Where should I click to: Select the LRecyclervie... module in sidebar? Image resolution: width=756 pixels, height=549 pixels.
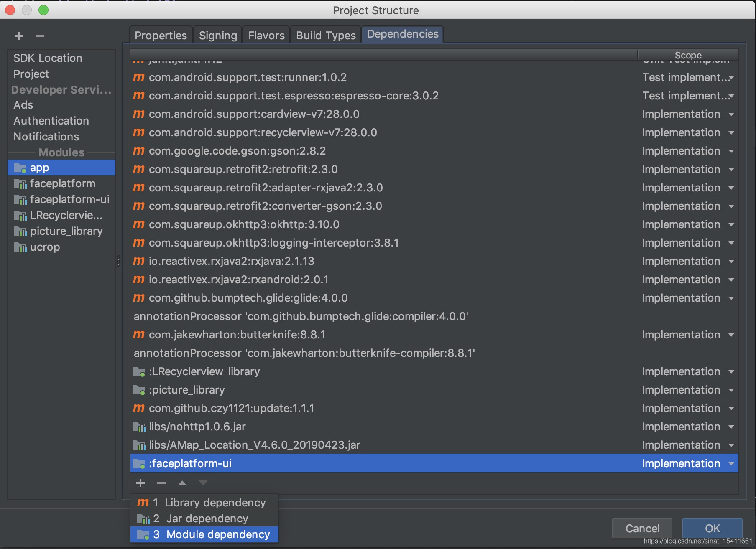pos(62,216)
